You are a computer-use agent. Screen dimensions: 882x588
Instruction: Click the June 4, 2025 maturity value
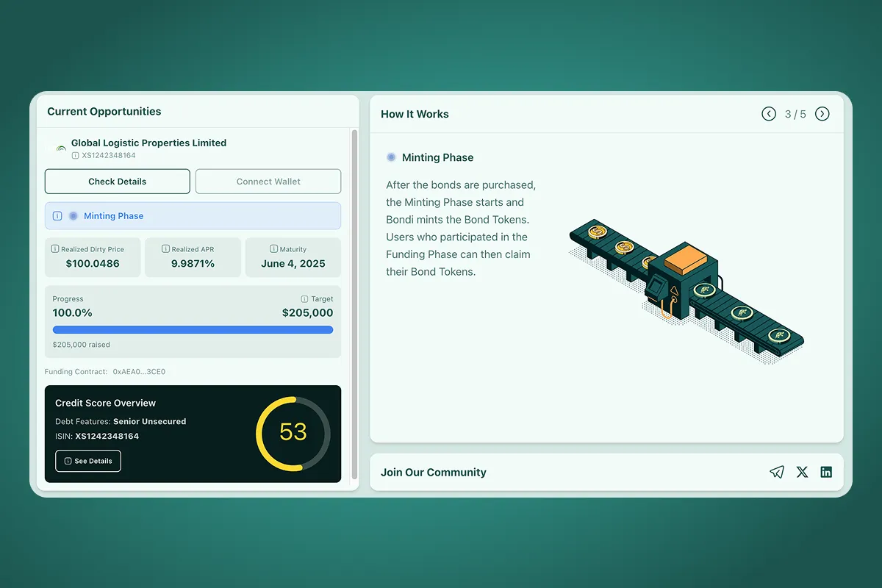(293, 263)
